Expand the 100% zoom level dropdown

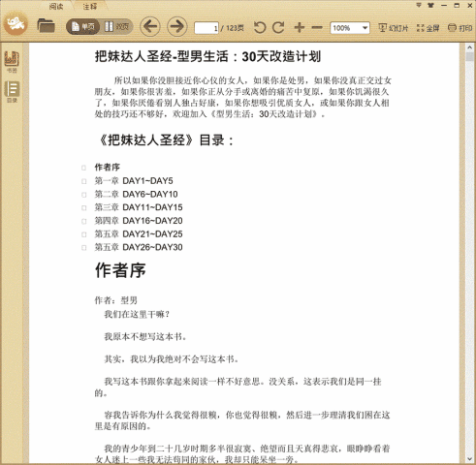point(365,28)
